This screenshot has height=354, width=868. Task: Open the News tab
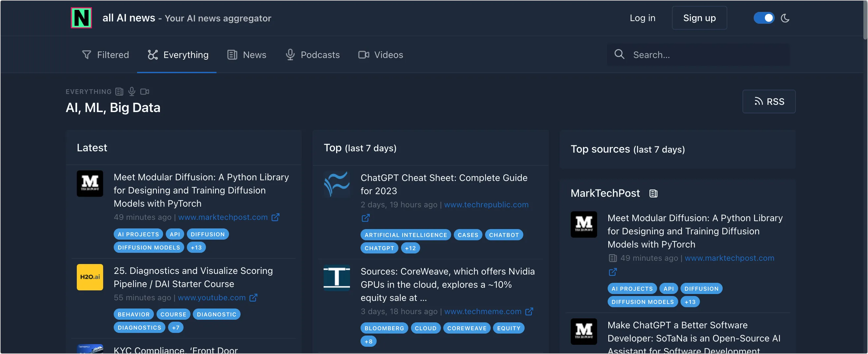coord(246,55)
